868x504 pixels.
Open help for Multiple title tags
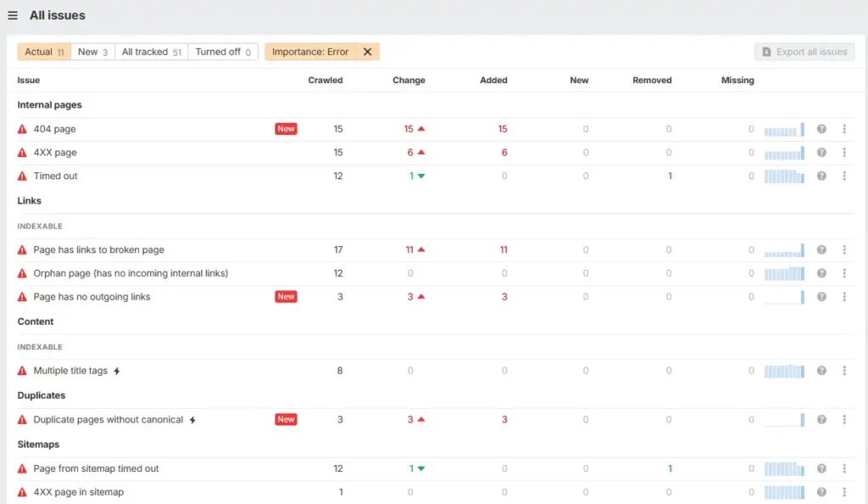tap(821, 371)
